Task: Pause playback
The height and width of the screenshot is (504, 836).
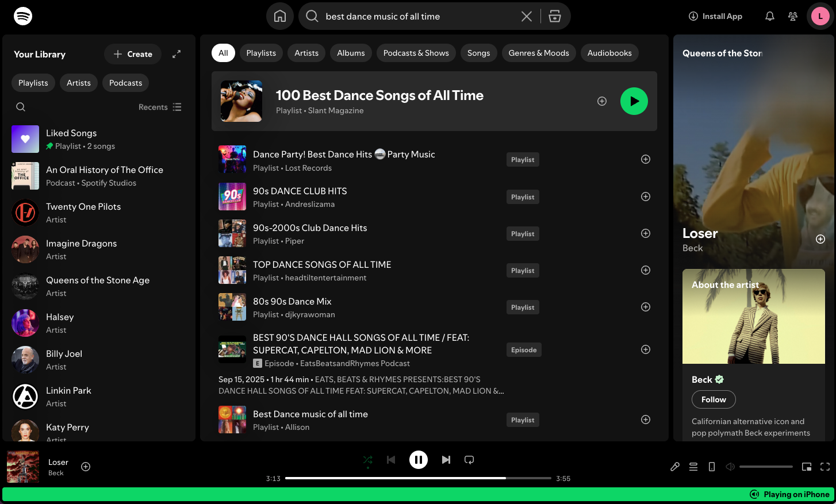Action: coord(419,460)
